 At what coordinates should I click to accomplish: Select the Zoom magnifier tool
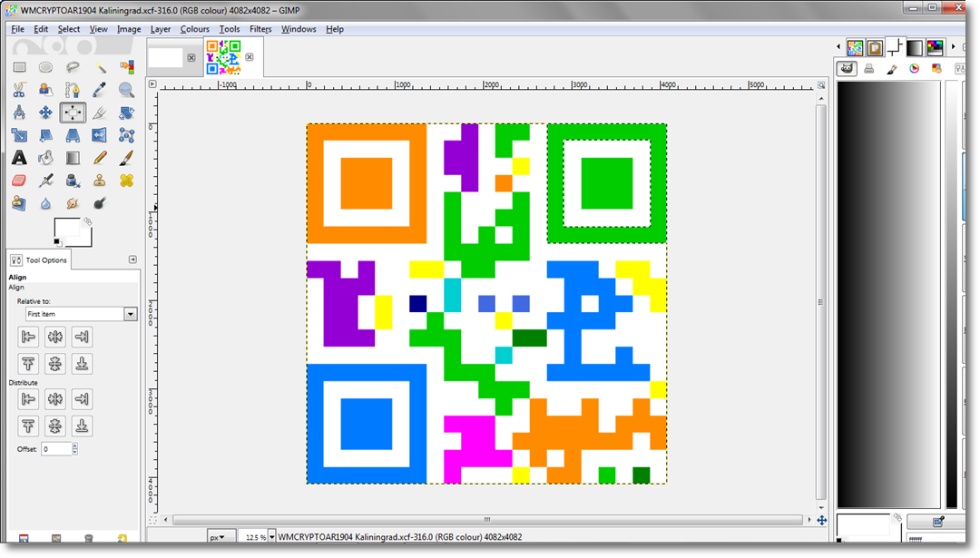(126, 90)
